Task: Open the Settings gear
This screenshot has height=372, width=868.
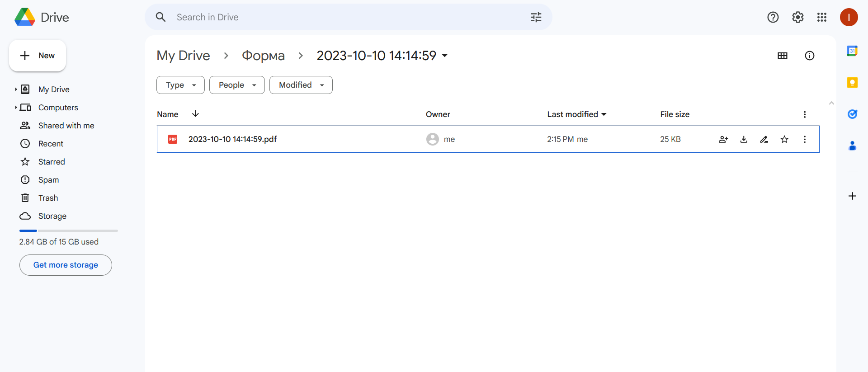Action: pyautogui.click(x=798, y=17)
